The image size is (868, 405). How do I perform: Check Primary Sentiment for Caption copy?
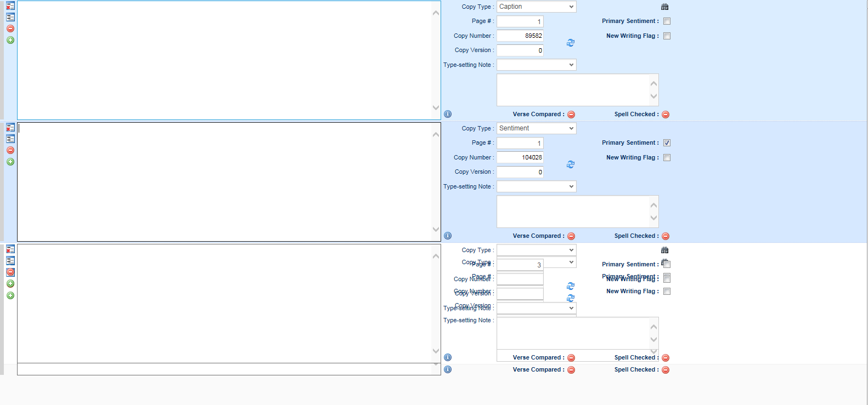click(x=667, y=21)
